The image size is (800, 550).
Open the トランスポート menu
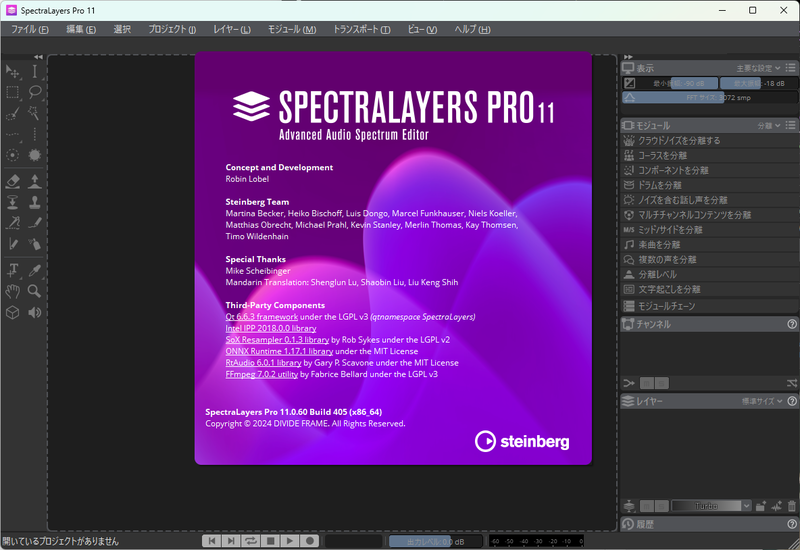tap(361, 29)
